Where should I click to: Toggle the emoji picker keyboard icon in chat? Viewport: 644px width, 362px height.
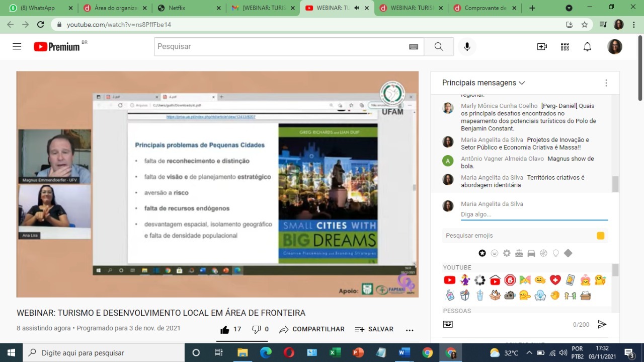point(448,324)
